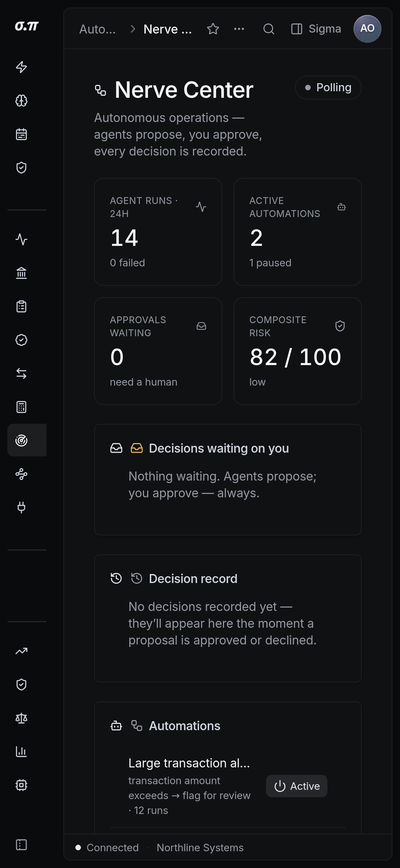Open the brain icon in sidebar
Viewport: 400px width, 868px height.
pyautogui.click(x=21, y=100)
